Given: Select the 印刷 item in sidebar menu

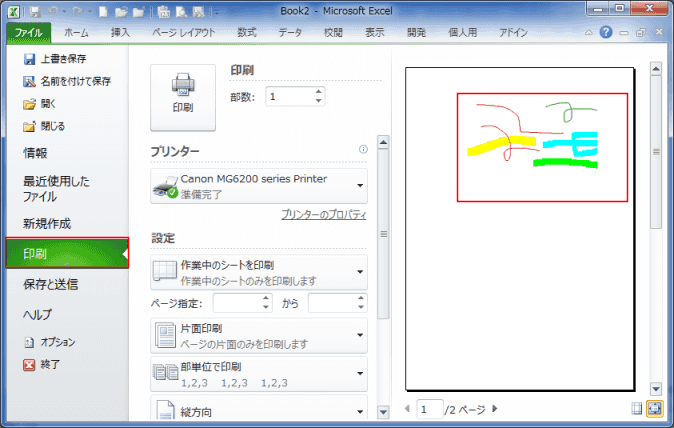Looking at the screenshot, I should tap(67, 253).
